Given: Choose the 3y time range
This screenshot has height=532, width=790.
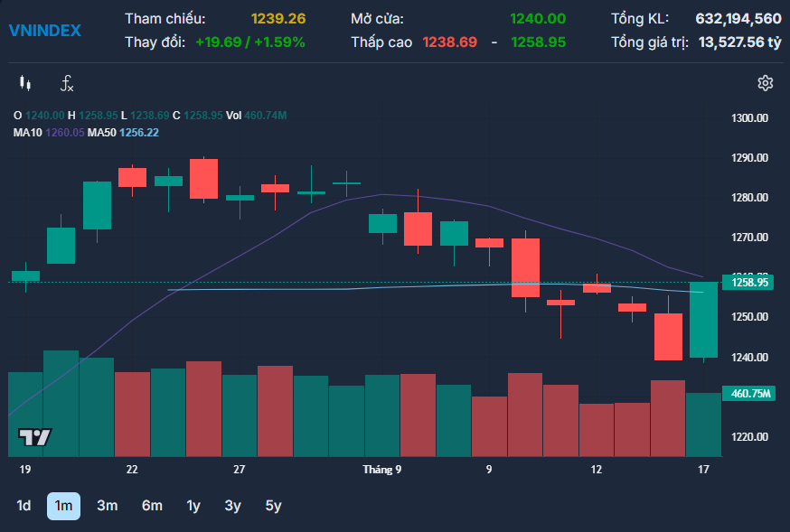Looking at the screenshot, I should [x=233, y=505].
